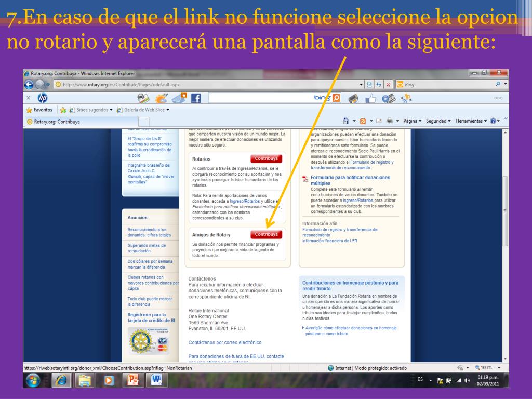The image size is (532, 399).
Task: Open the Seguridad menu dropdown
Action: (438, 121)
